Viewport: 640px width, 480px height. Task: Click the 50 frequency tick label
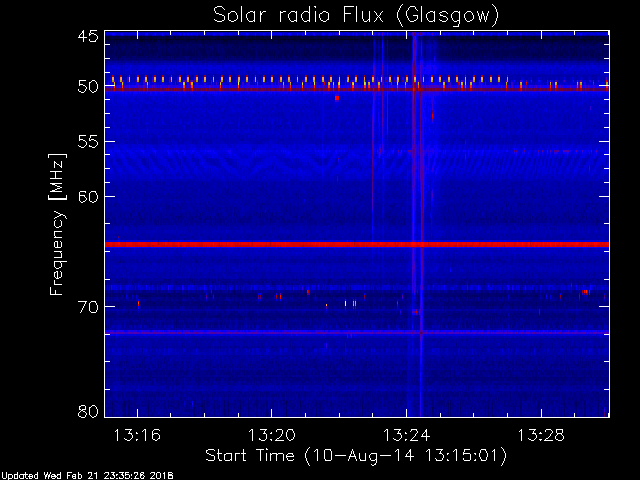click(x=88, y=87)
